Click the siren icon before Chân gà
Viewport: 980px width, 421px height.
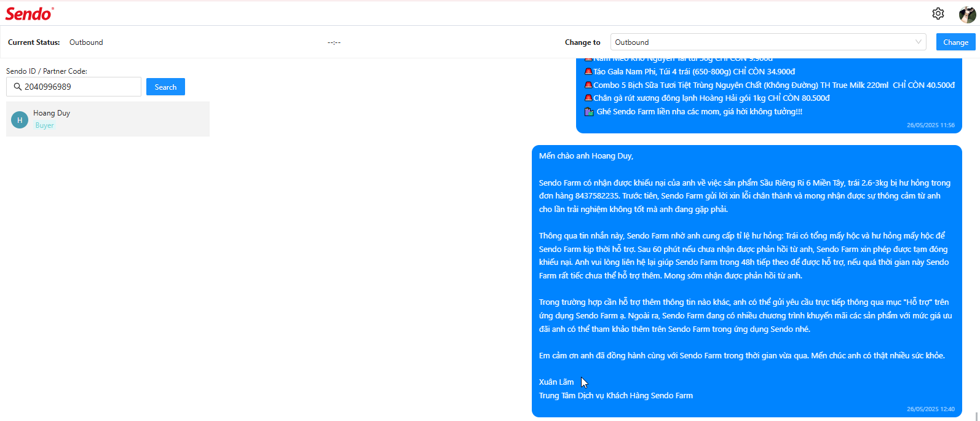coord(588,98)
